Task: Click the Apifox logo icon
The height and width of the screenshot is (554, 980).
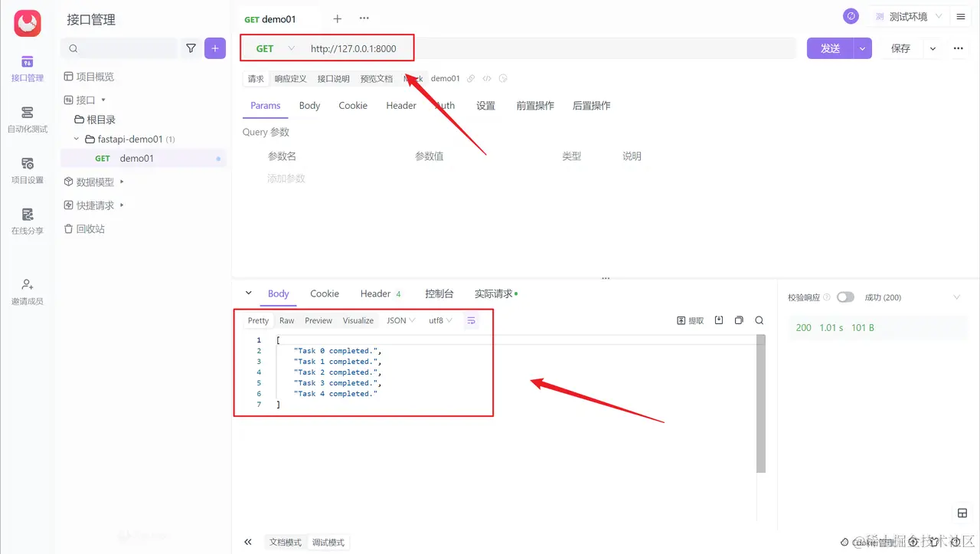Action: pos(28,24)
